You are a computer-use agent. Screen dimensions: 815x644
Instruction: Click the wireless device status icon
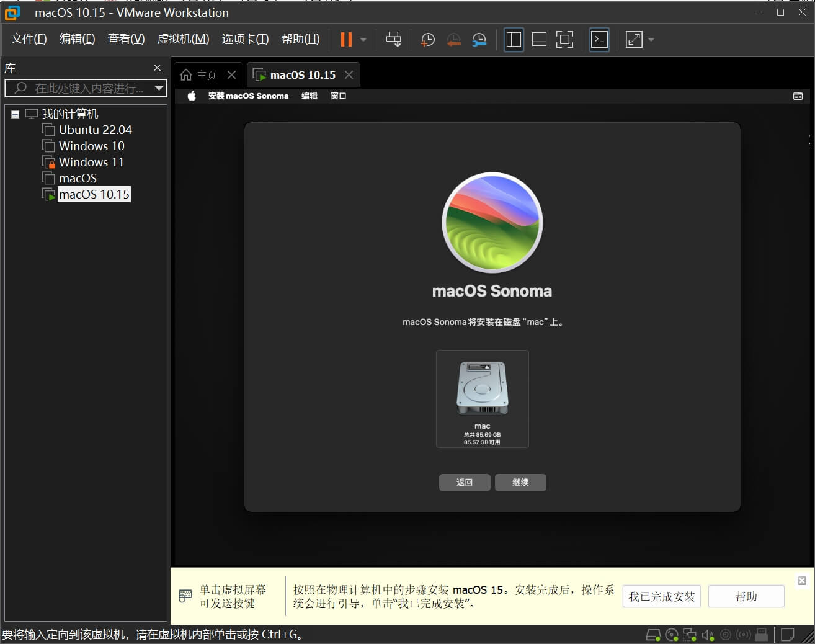click(x=743, y=635)
